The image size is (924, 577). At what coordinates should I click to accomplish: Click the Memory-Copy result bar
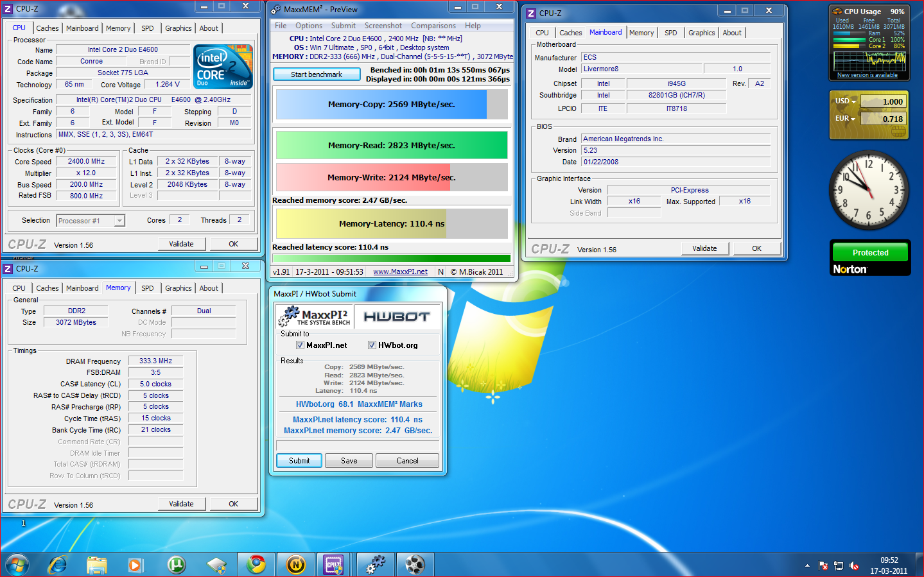click(x=392, y=105)
